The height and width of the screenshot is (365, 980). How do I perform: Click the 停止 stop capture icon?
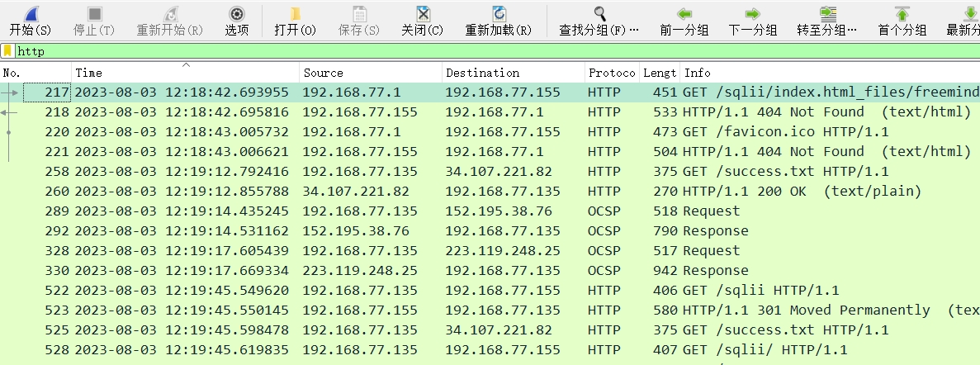[x=94, y=14]
